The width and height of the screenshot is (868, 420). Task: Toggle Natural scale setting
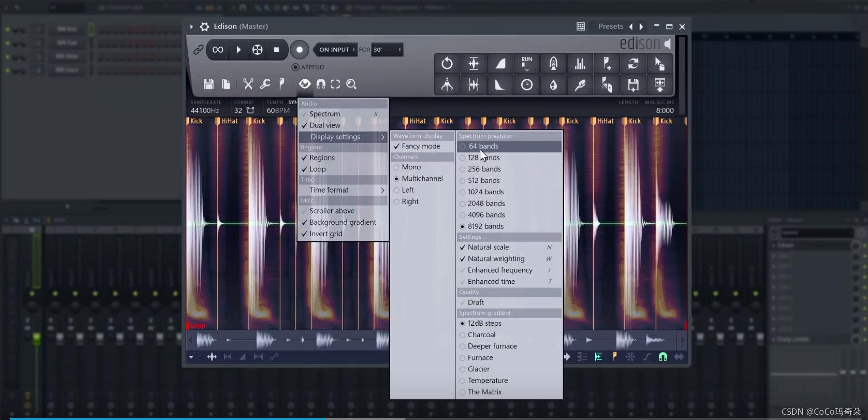click(x=509, y=247)
